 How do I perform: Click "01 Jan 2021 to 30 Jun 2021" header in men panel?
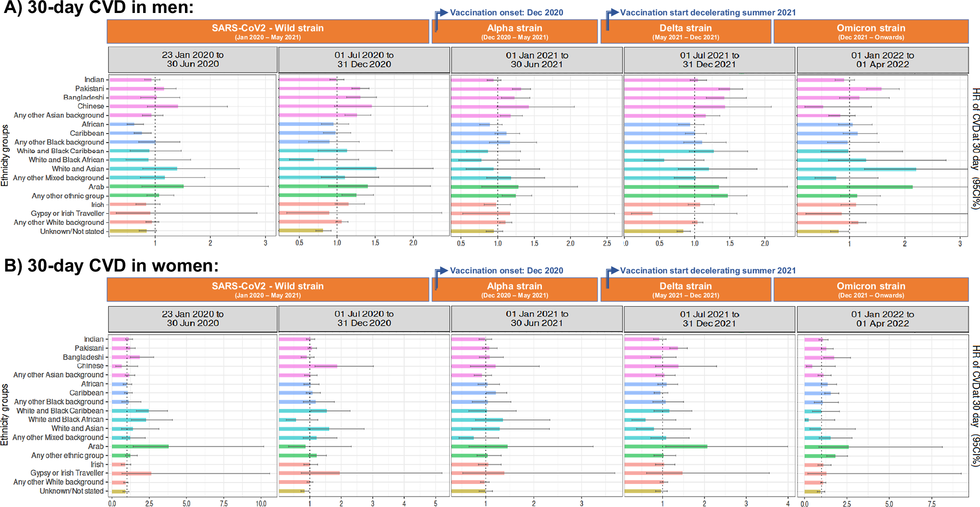(537, 60)
